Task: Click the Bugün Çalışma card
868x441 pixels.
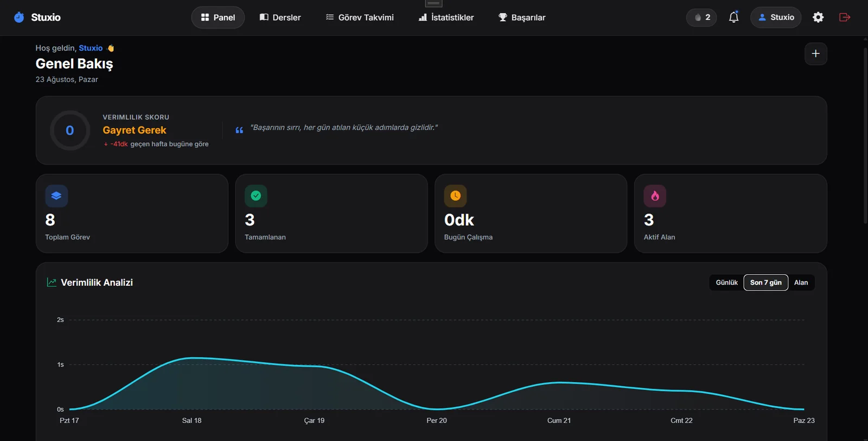Action: point(531,213)
